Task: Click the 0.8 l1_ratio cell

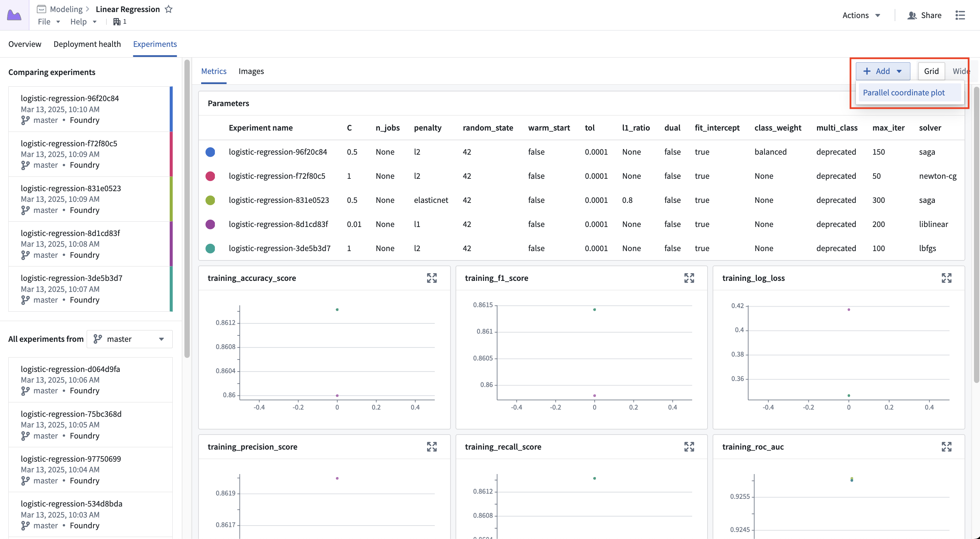Action: (627, 200)
